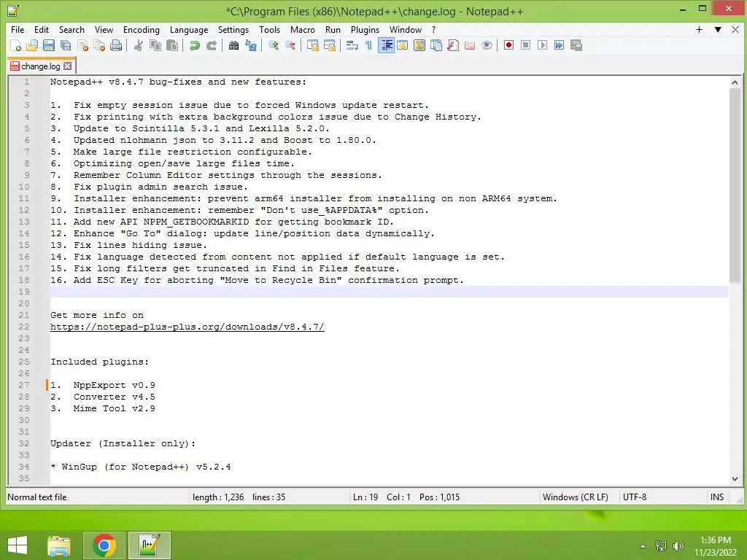Open File Explorer from the taskbar
This screenshot has width=747, height=560.
59,545
